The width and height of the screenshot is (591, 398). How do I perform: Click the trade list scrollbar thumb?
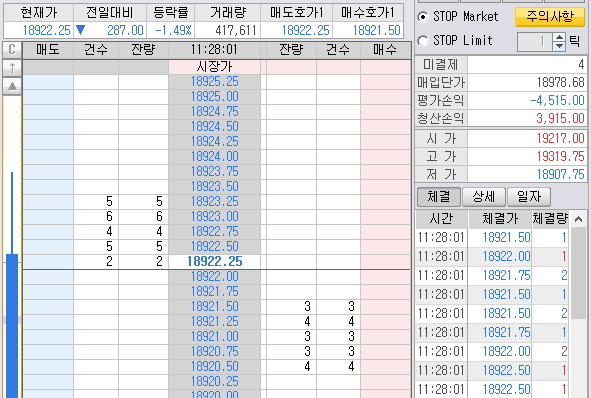pyautogui.click(x=578, y=273)
